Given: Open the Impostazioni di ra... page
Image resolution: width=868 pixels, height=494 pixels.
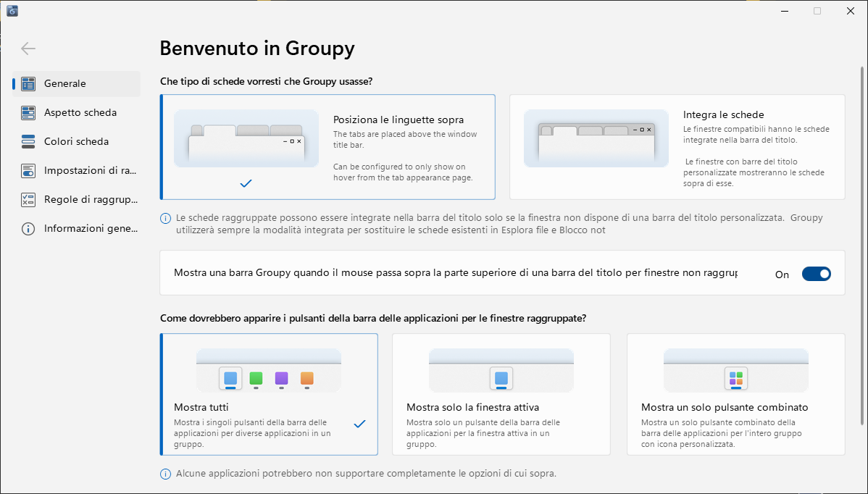Looking at the screenshot, I should click(76, 171).
